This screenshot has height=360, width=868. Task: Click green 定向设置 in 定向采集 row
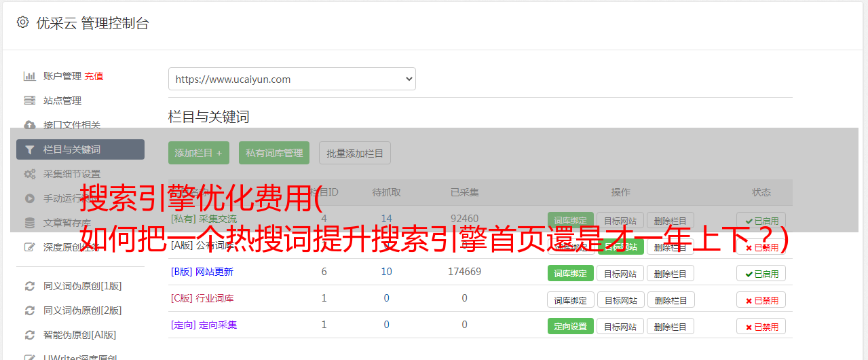(571, 326)
